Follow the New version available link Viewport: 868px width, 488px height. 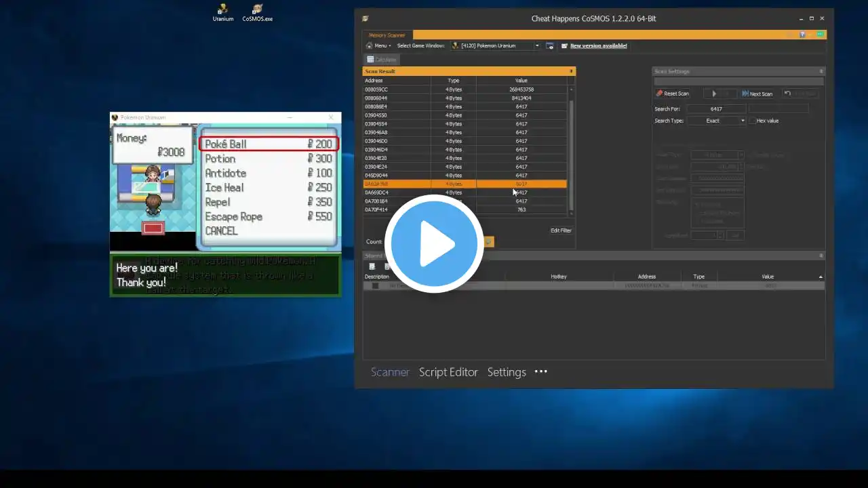[x=598, y=45]
